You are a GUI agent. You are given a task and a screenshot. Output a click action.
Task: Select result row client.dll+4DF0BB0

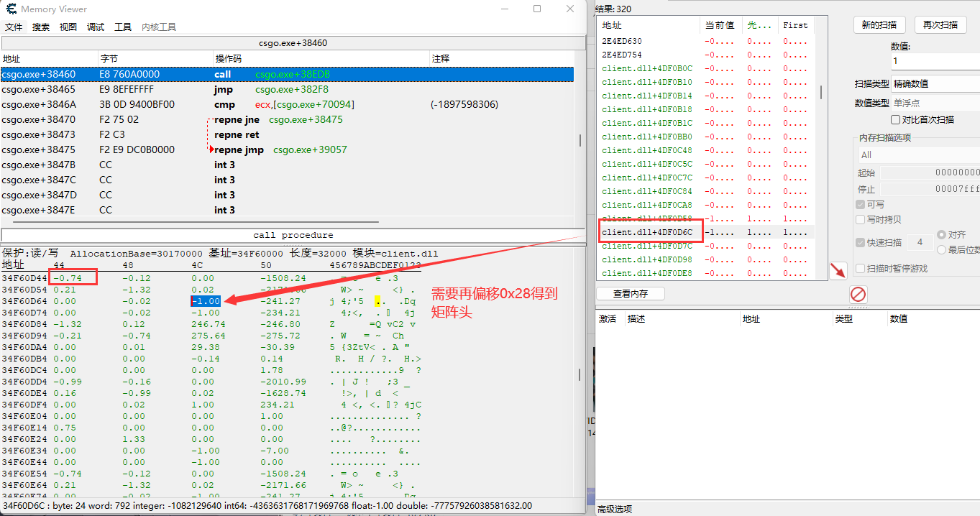coord(706,137)
